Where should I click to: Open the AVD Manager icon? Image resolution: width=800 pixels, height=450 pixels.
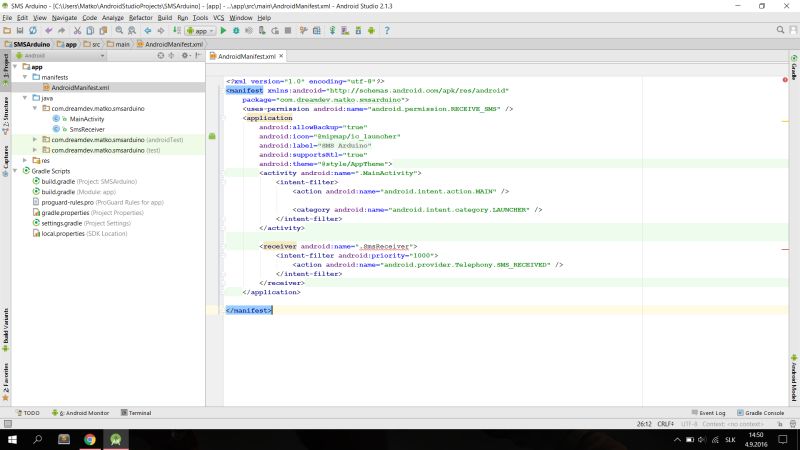click(x=345, y=31)
